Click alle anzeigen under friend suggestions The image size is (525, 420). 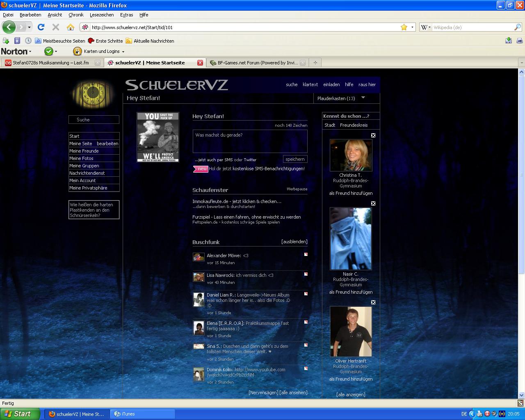pos(351,395)
